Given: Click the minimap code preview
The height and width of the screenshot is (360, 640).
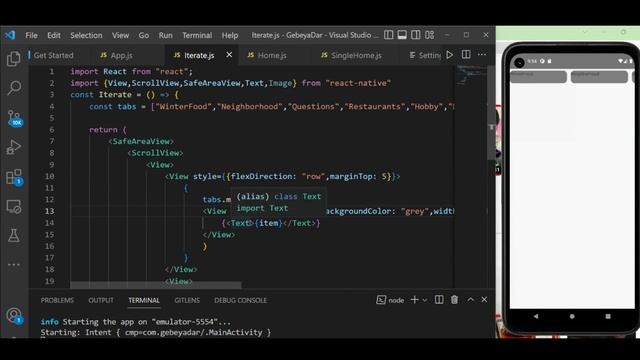Looking at the screenshot, I should (471, 76).
